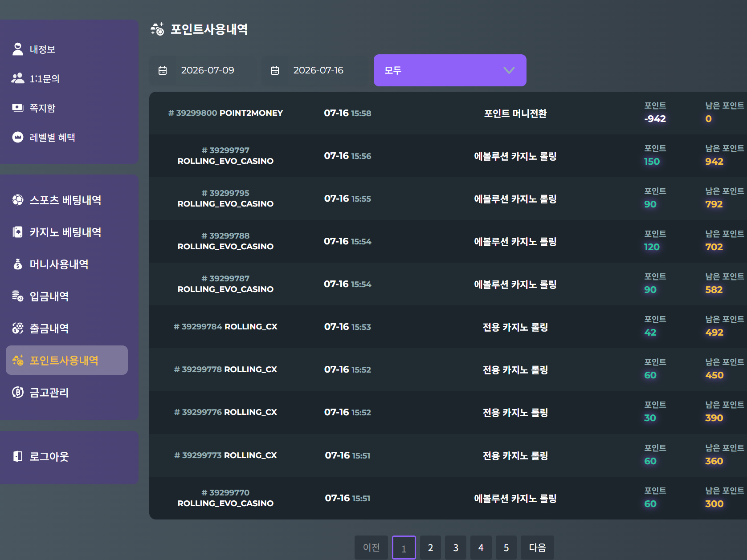Click the dropdown chevron arrow
Image resolution: width=747 pixels, height=560 pixels.
[509, 70]
